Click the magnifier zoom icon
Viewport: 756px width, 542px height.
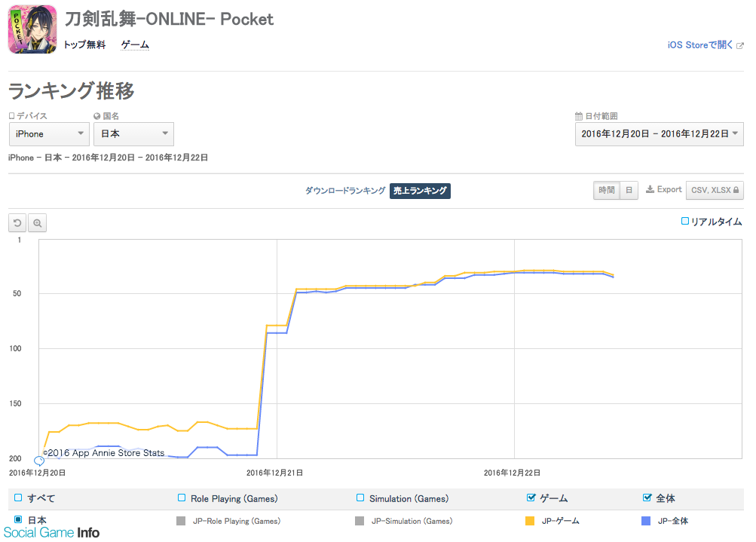pyautogui.click(x=37, y=223)
